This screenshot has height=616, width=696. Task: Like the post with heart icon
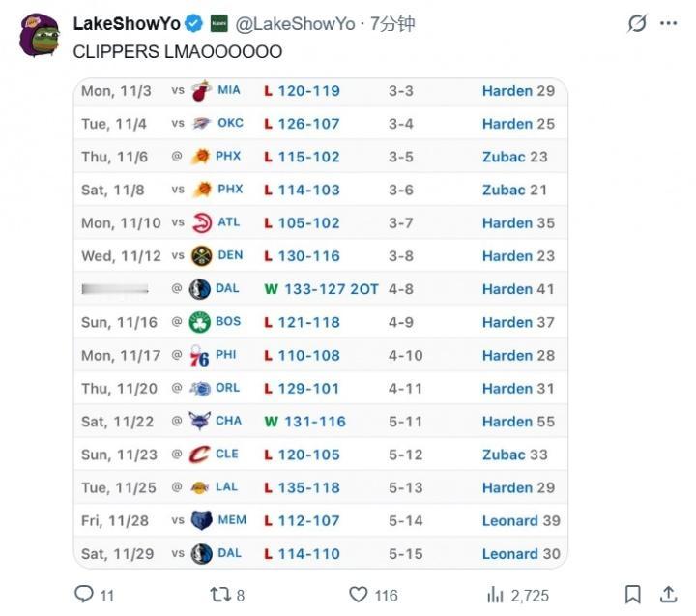click(x=359, y=594)
